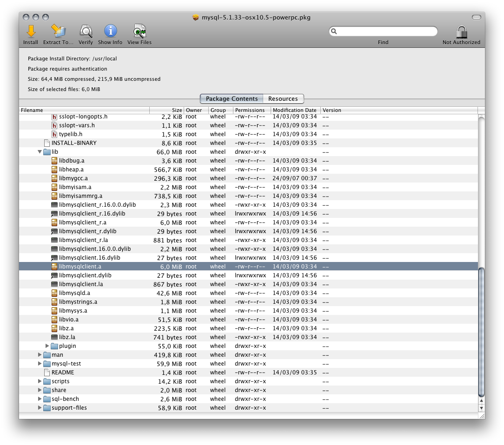Click the window resize grip corner
The image size is (504, 445).
[482, 416]
